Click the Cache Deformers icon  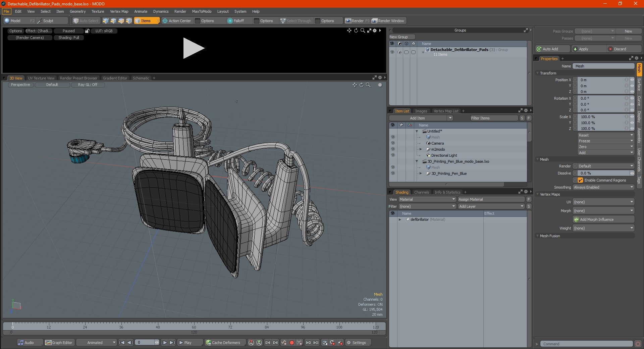209,343
